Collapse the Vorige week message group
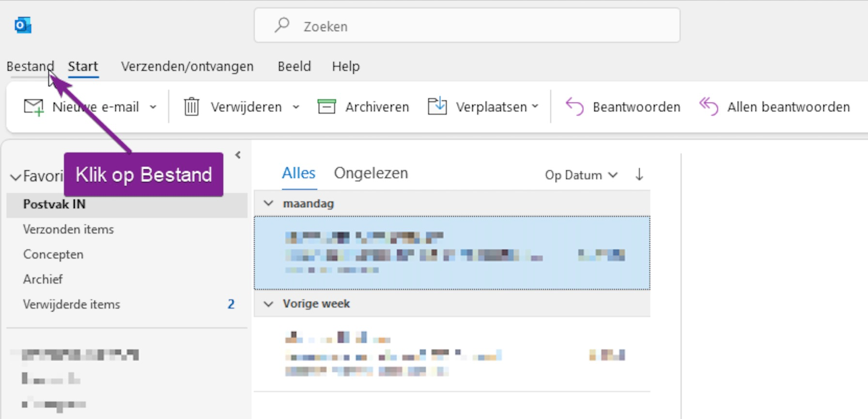The height and width of the screenshot is (419, 868). (x=268, y=304)
